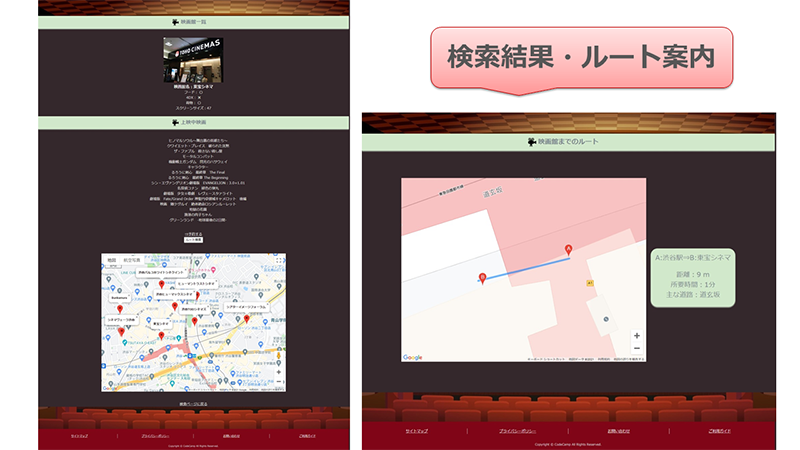Click red marker A on the route map
800x450 pixels.
click(569, 251)
